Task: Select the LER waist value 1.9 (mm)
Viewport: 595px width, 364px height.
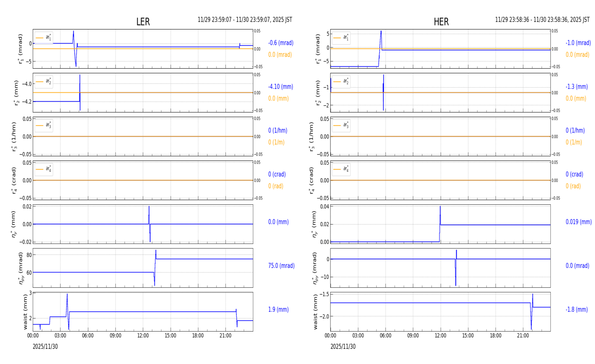Action: pyautogui.click(x=279, y=310)
